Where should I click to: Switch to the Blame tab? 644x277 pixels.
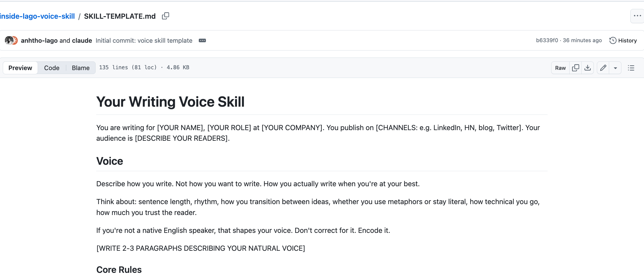(x=81, y=68)
